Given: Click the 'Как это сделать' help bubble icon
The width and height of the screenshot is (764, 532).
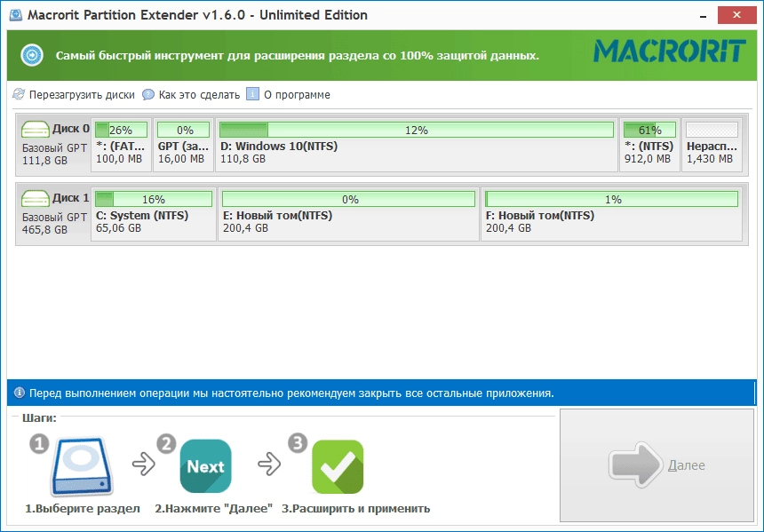Looking at the screenshot, I should coord(148,94).
